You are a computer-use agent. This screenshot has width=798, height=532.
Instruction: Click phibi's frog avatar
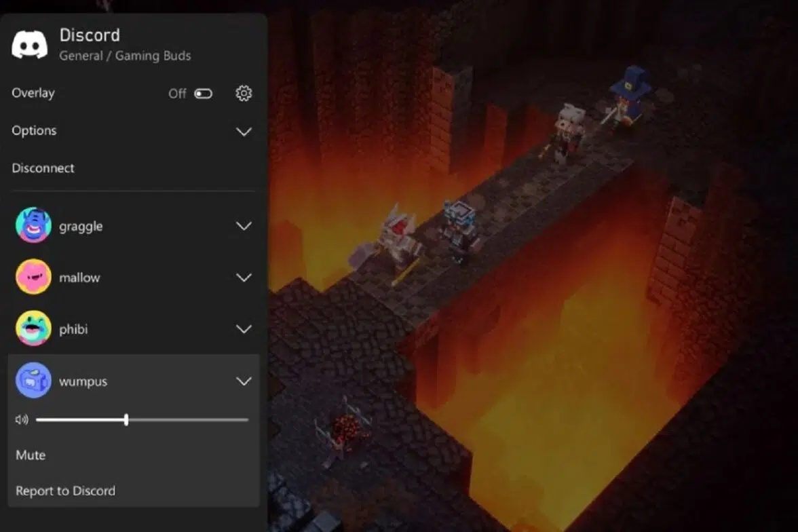(33, 328)
